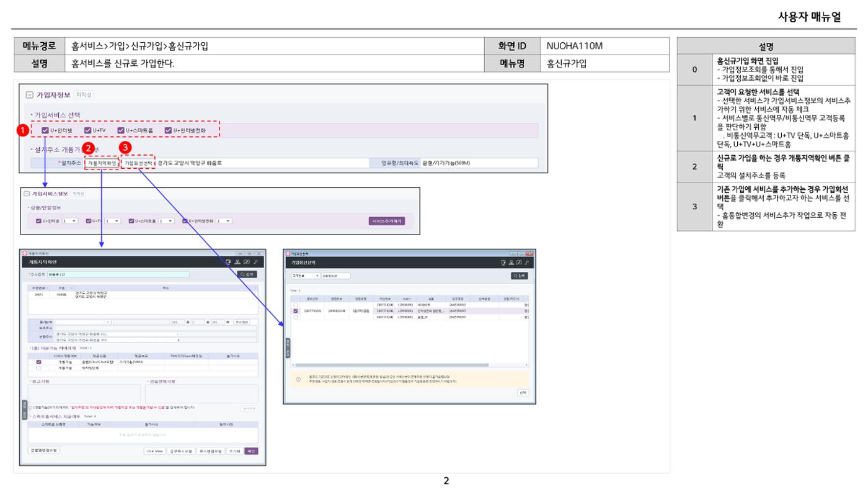
Task: Click search button in 가입회선선택 window
Action: [519, 276]
